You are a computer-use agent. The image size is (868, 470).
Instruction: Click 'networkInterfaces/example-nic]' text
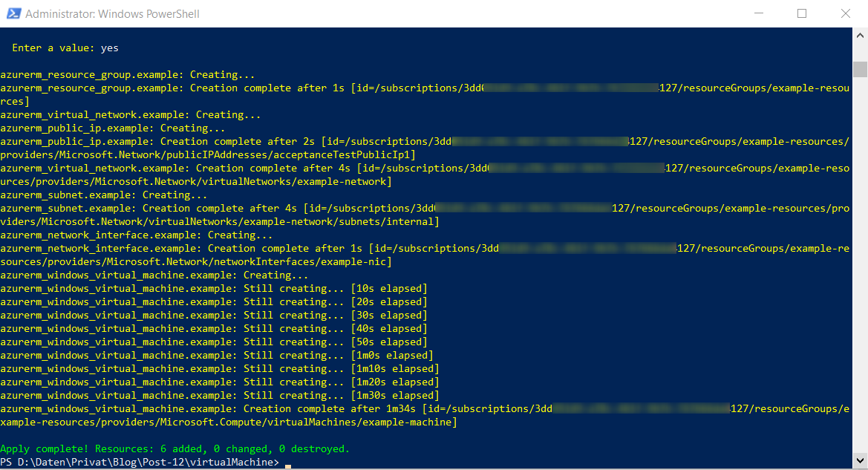[x=302, y=262]
